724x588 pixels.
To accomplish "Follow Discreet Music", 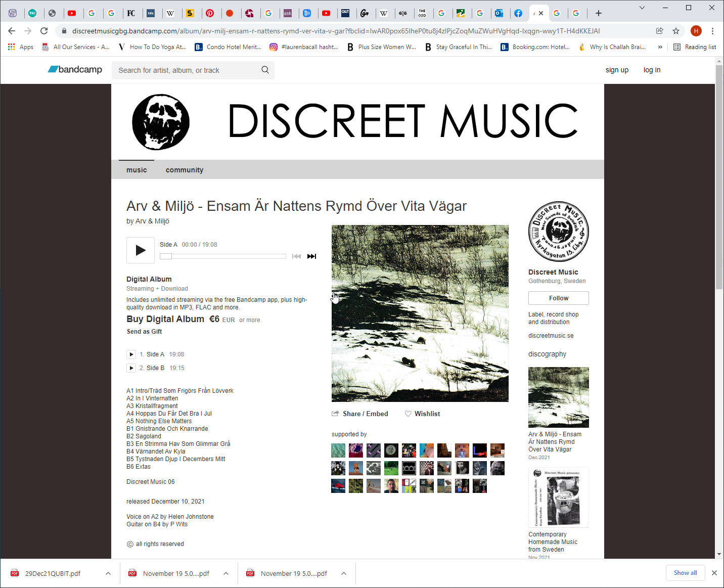I will [559, 298].
